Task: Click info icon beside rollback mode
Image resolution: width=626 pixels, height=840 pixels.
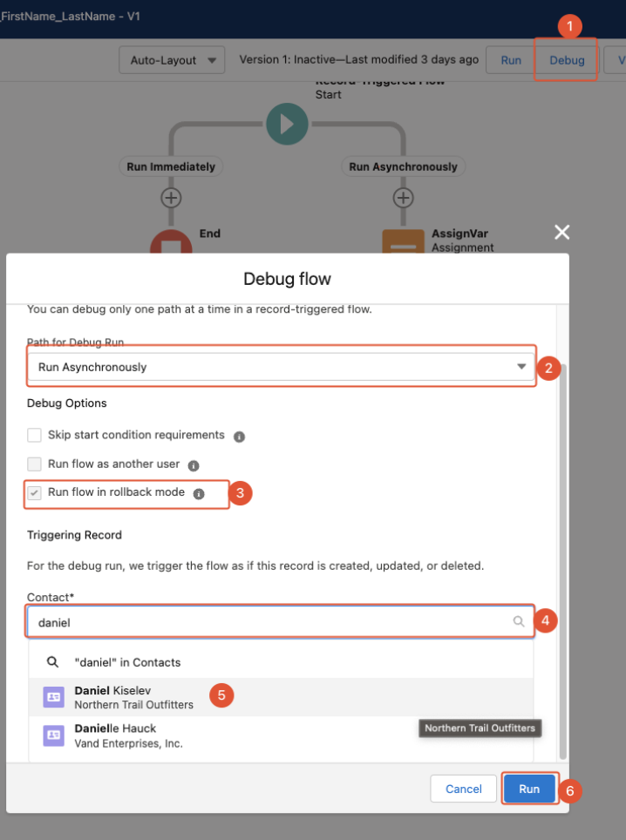Action: 199,493
